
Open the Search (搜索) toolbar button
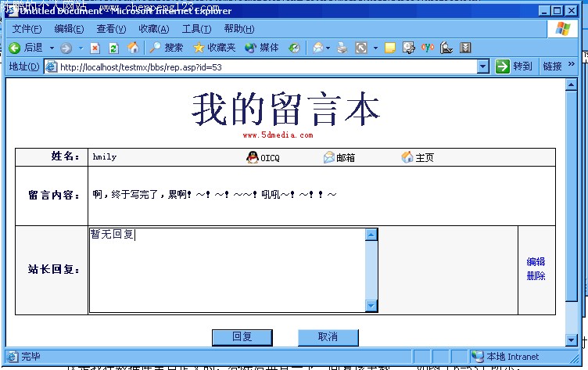[166, 48]
